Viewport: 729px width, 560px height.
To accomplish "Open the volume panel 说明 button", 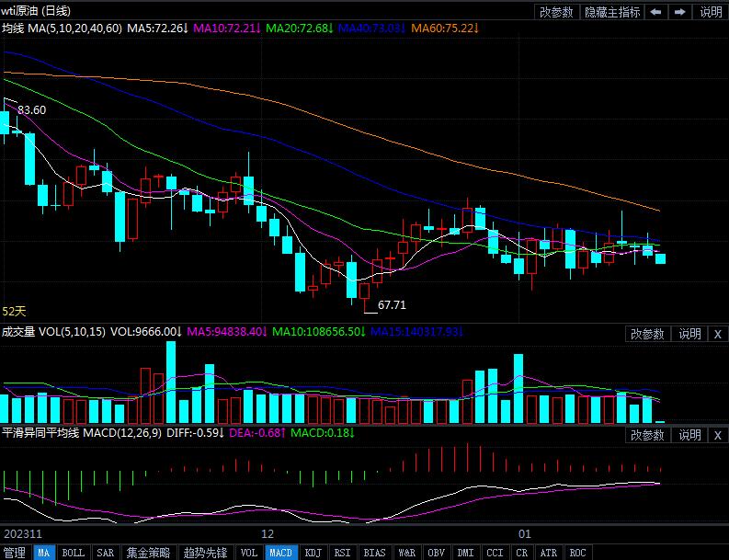I will pyautogui.click(x=689, y=334).
